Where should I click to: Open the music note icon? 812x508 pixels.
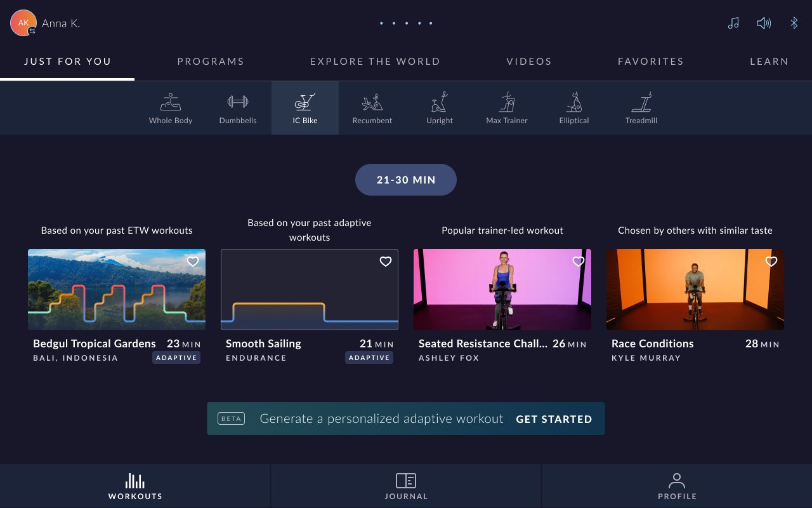point(733,23)
